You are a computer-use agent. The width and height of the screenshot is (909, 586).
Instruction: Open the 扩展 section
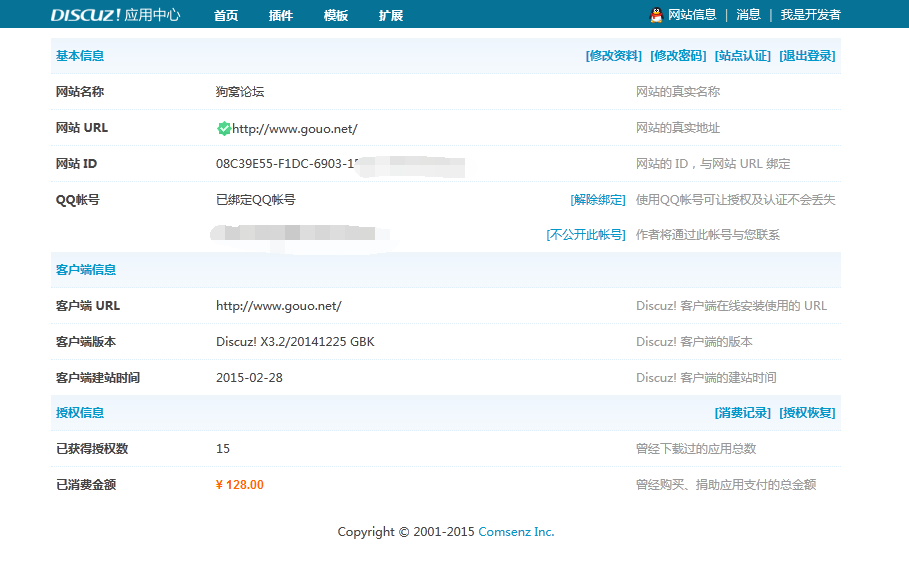[x=390, y=15]
